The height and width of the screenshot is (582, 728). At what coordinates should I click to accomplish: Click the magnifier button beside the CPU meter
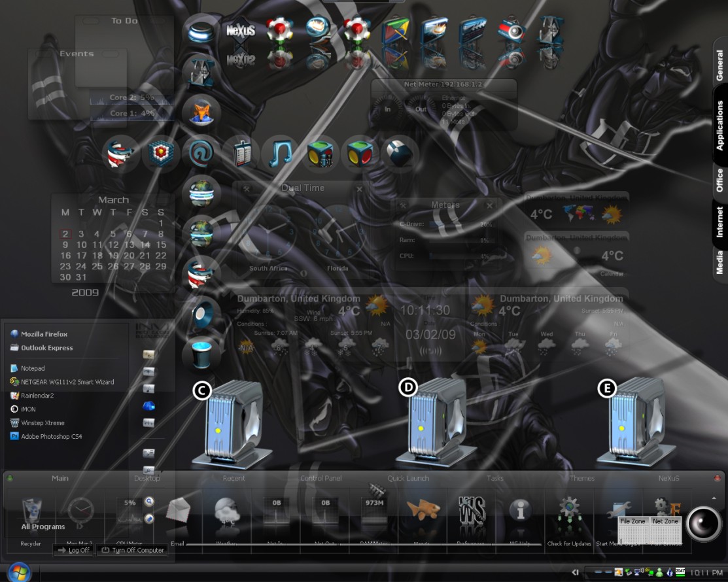[x=149, y=502]
